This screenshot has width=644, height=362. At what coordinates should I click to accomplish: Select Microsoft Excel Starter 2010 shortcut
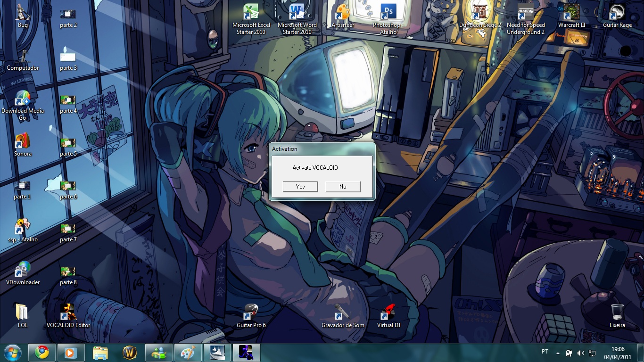coord(251,19)
